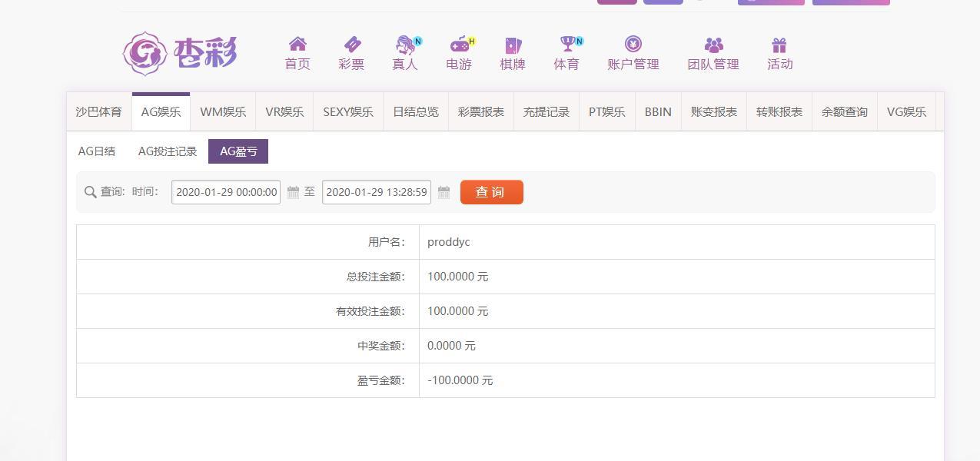Switch to the 沙巴体育 tab
Viewport: 980px width, 461px height.
click(x=98, y=112)
